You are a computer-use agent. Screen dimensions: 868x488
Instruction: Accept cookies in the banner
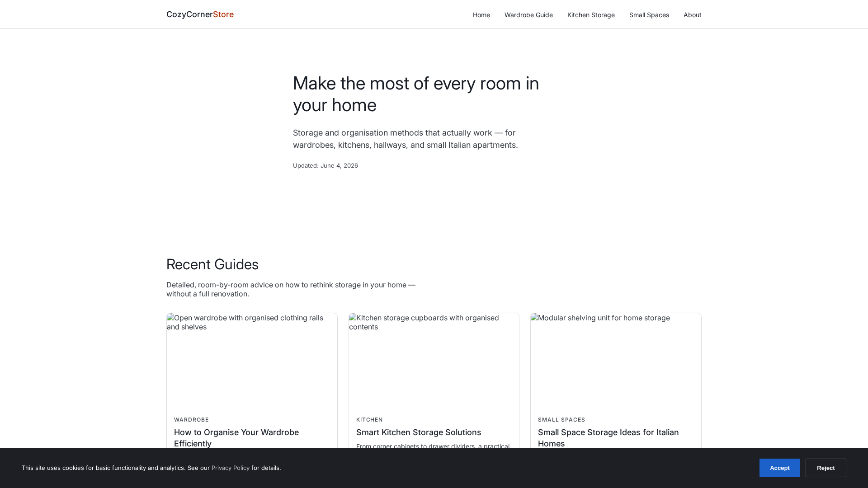779,468
